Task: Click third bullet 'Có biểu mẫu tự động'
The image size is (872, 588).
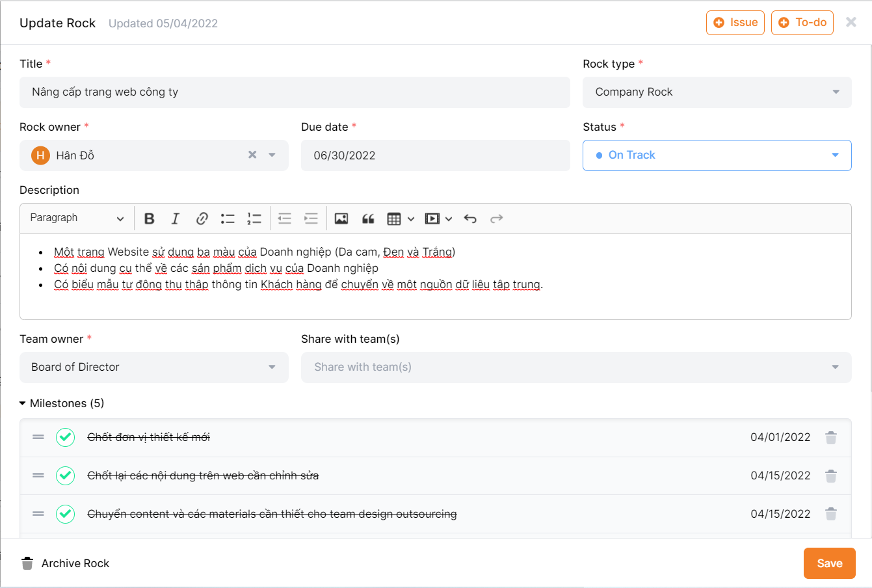Action: click(x=298, y=284)
